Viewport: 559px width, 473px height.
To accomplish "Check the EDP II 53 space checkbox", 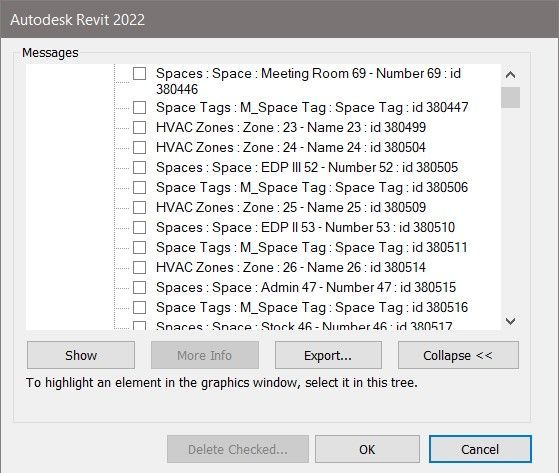I will click(x=139, y=227).
